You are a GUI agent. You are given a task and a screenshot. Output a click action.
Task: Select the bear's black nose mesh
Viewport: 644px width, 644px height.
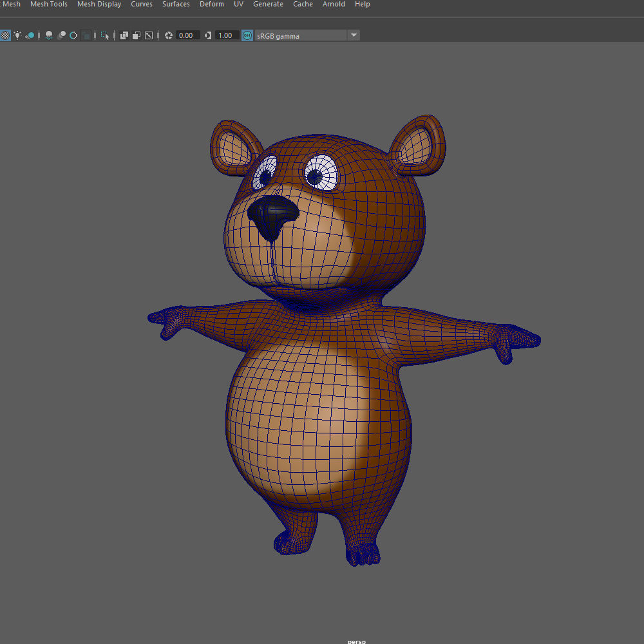[272, 216]
